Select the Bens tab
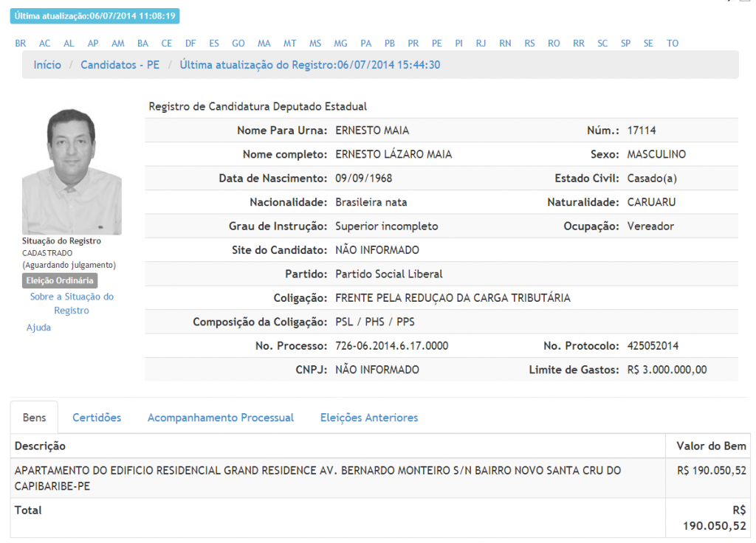The image size is (756, 543). [34, 418]
